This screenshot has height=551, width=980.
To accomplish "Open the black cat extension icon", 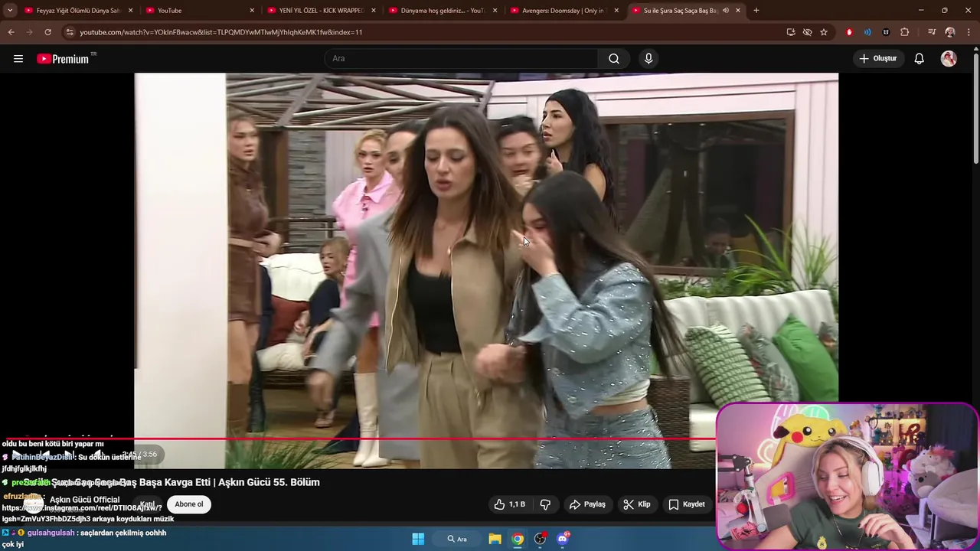I will [x=886, y=32].
